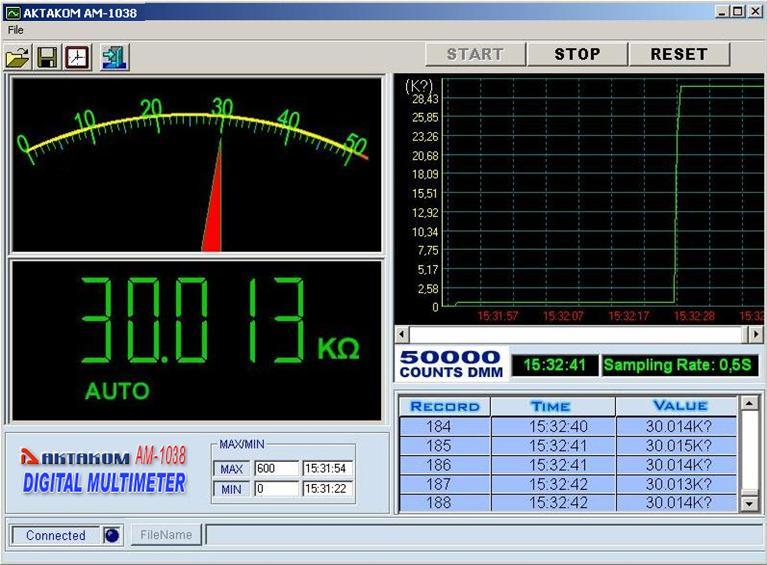Click the MAX time field 15:31:54
The width and height of the screenshot is (767, 565).
click(327, 469)
